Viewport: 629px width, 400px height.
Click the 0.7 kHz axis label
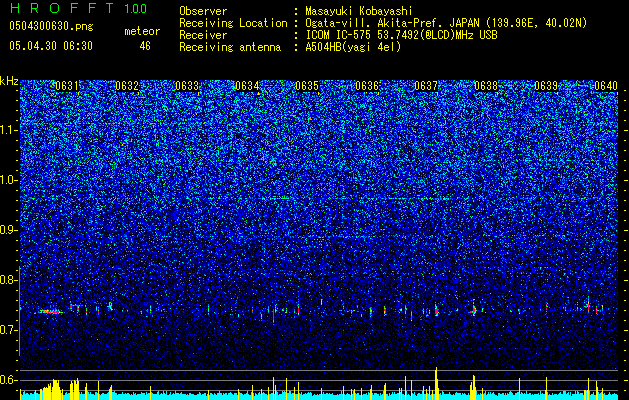pos(9,330)
